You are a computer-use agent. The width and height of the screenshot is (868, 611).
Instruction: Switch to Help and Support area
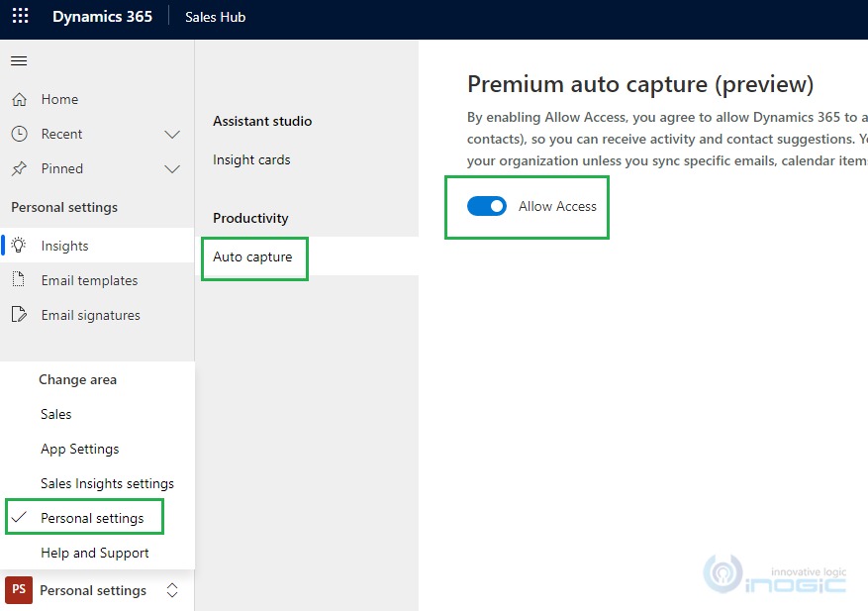[x=95, y=553]
